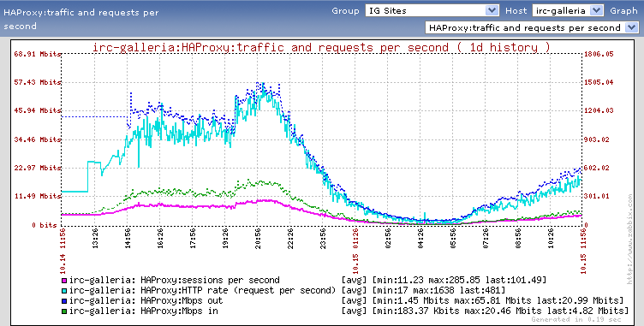The image size is (644, 326).
Task: Click the '0 bits' left axis label
Action: pyautogui.click(x=45, y=225)
